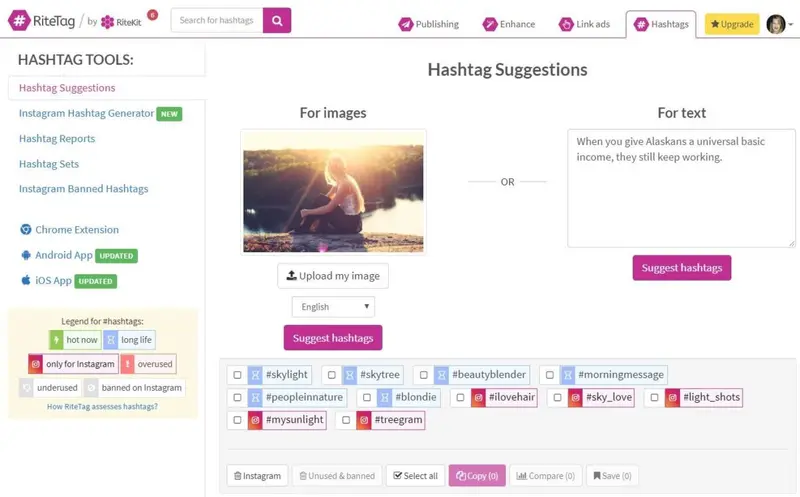Screen dimensions: 800x497
Task: Click the Chrome Extension icon
Action: click(x=26, y=230)
